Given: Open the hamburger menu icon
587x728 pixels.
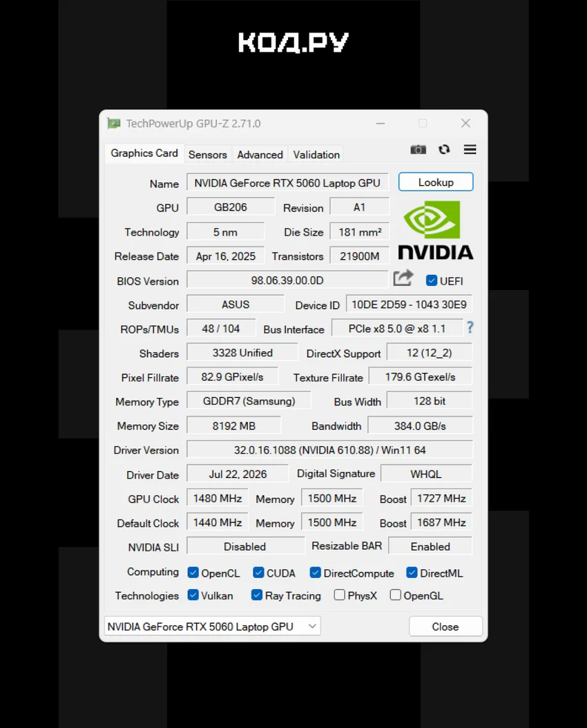Looking at the screenshot, I should point(470,149).
